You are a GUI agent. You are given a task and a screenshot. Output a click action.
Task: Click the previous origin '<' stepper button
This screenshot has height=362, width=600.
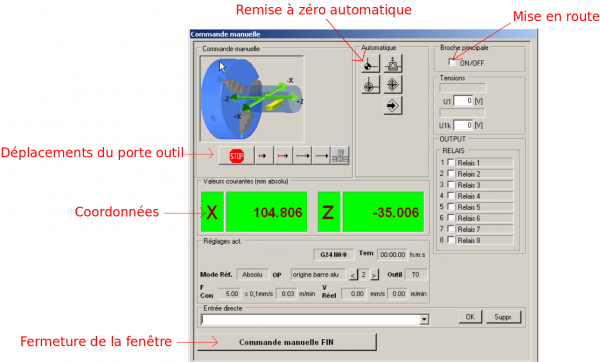(x=353, y=275)
